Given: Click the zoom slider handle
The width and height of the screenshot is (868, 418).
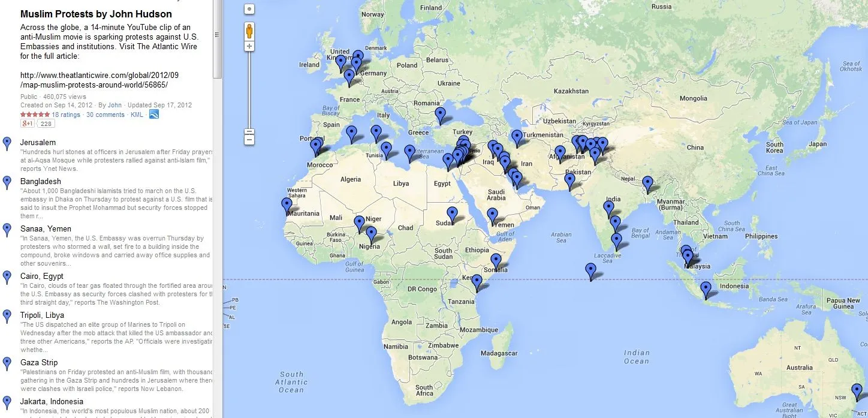Looking at the screenshot, I should click(x=249, y=132).
